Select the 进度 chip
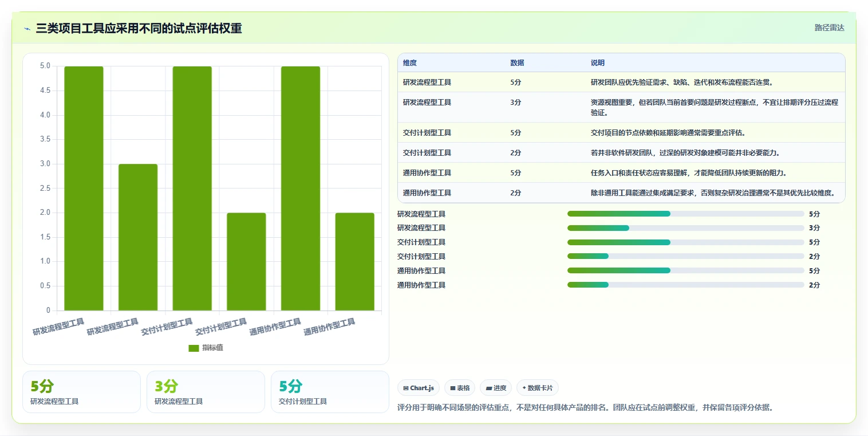868x436 pixels. pos(496,388)
